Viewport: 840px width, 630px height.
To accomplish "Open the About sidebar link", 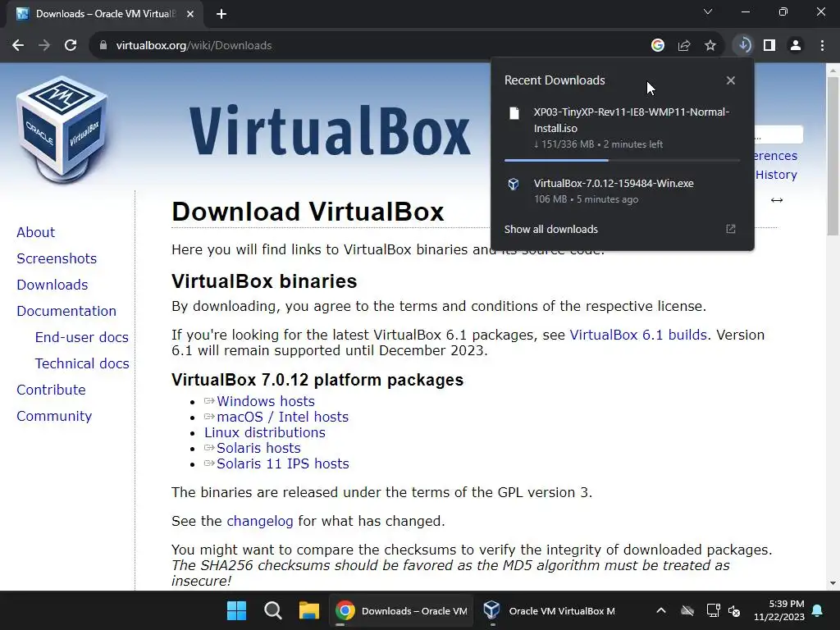I will point(35,232).
